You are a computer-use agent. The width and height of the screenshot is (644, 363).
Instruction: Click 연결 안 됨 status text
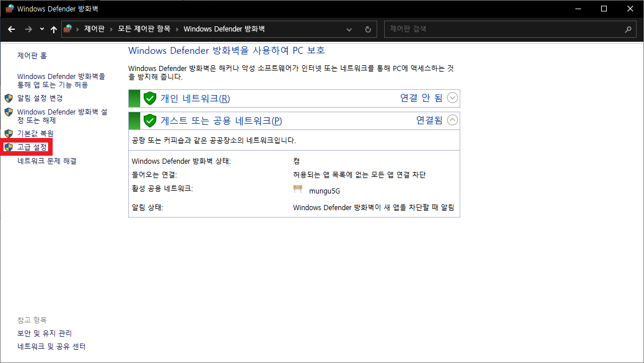coord(421,98)
